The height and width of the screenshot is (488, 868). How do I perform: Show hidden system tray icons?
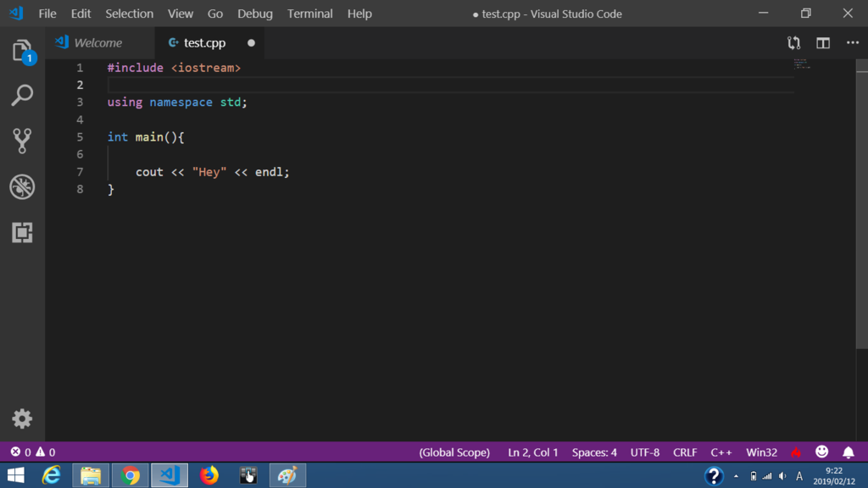point(737,476)
